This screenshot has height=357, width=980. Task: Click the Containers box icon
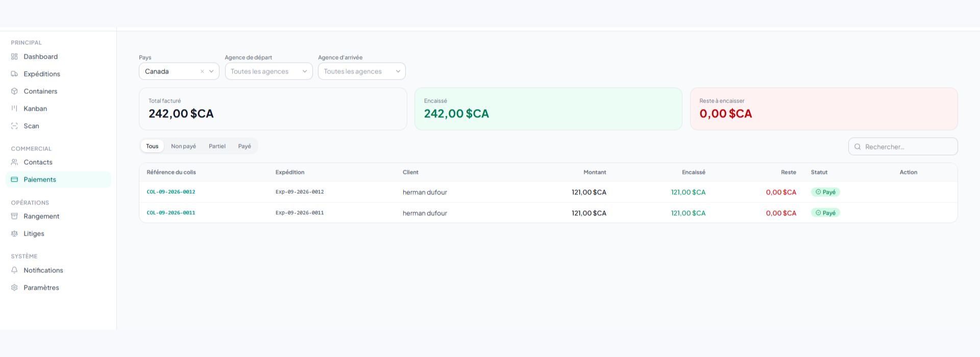14,91
